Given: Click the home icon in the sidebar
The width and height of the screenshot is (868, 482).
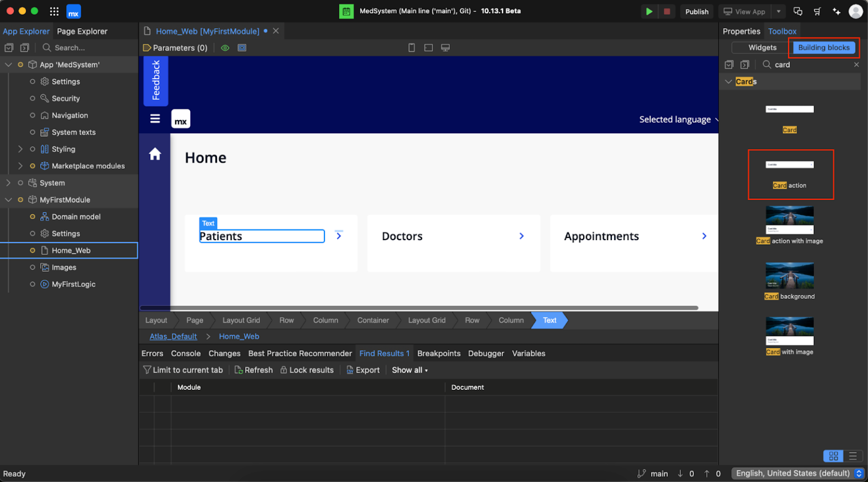Looking at the screenshot, I should tap(155, 154).
